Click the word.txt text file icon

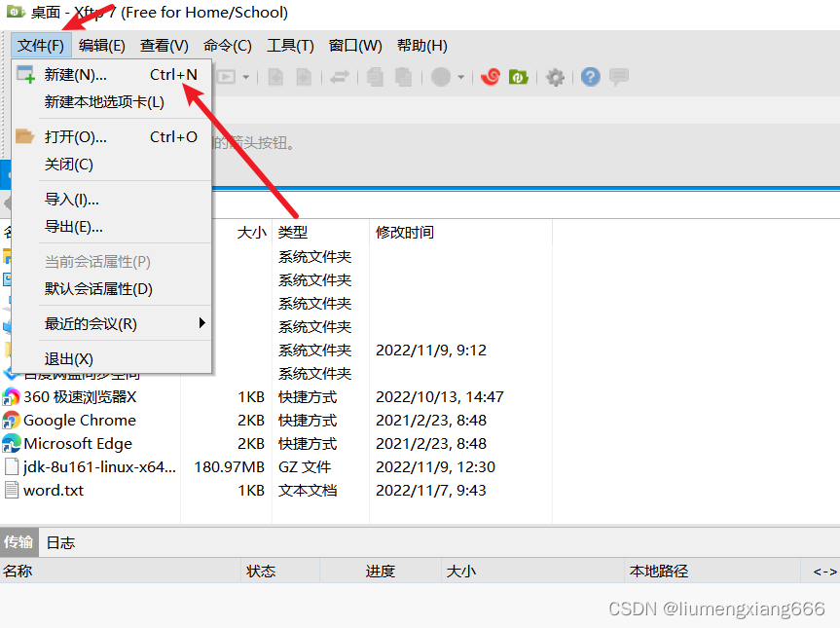[x=10, y=490]
